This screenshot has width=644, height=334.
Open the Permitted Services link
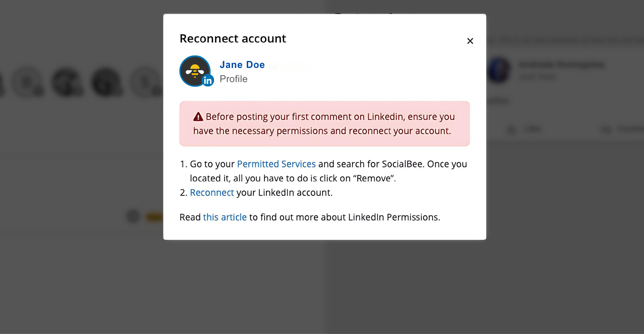pos(276,164)
